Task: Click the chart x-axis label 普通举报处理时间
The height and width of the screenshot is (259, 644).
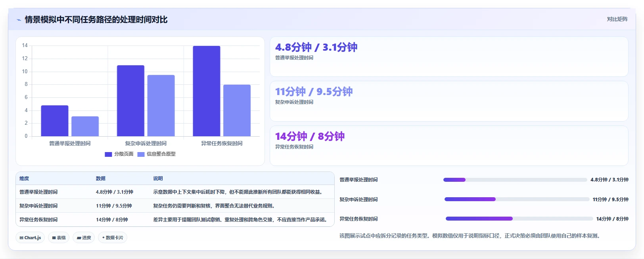Action: [70, 143]
